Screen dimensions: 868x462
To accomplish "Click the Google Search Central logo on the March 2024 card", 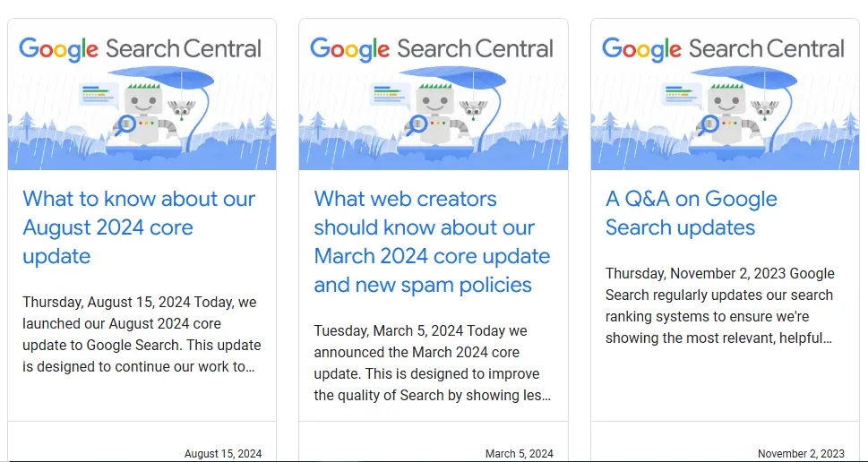I will (x=432, y=48).
